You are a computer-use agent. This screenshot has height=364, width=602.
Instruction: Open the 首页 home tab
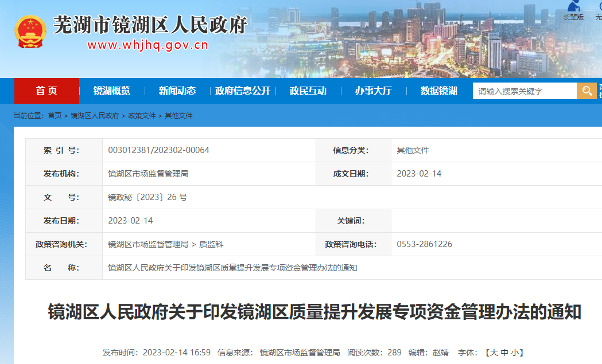click(46, 91)
